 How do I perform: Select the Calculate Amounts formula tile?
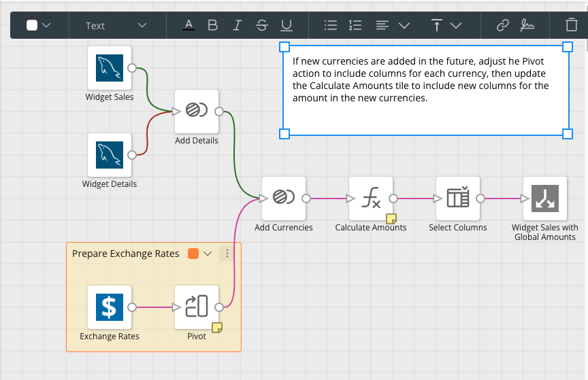[x=370, y=198]
